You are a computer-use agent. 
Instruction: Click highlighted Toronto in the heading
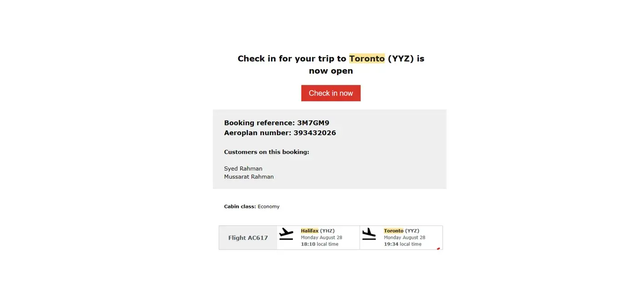point(367,59)
